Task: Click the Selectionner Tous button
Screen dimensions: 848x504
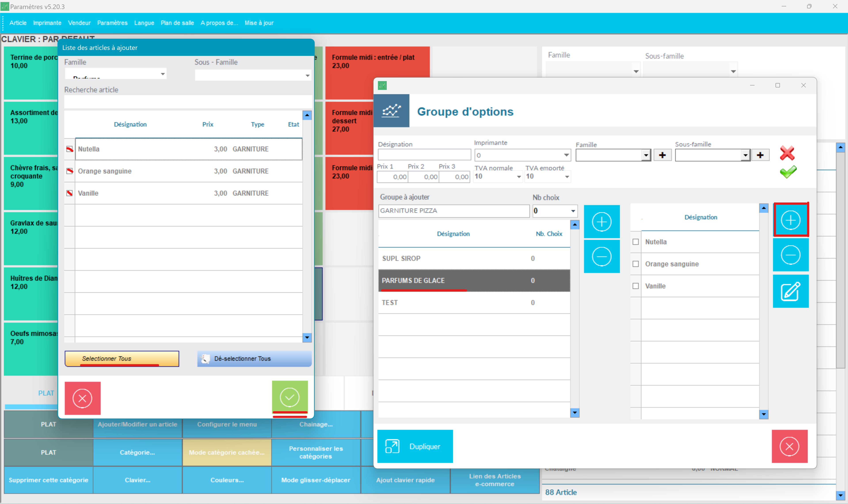Action: pyautogui.click(x=122, y=359)
